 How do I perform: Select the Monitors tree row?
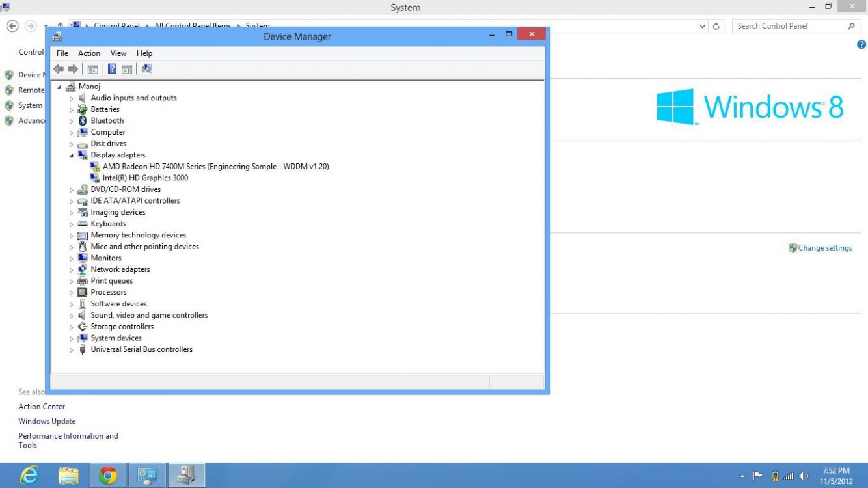[106, 258]
